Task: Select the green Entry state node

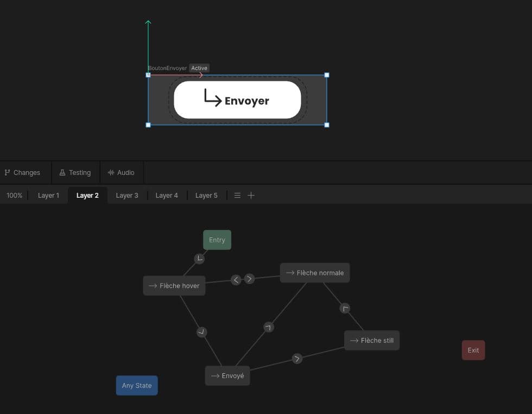Action: [217, 240]
